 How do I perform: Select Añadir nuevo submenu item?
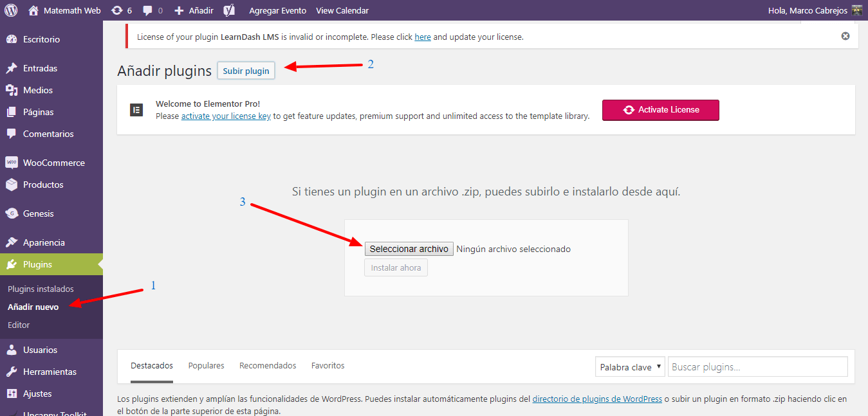[33, 307]
